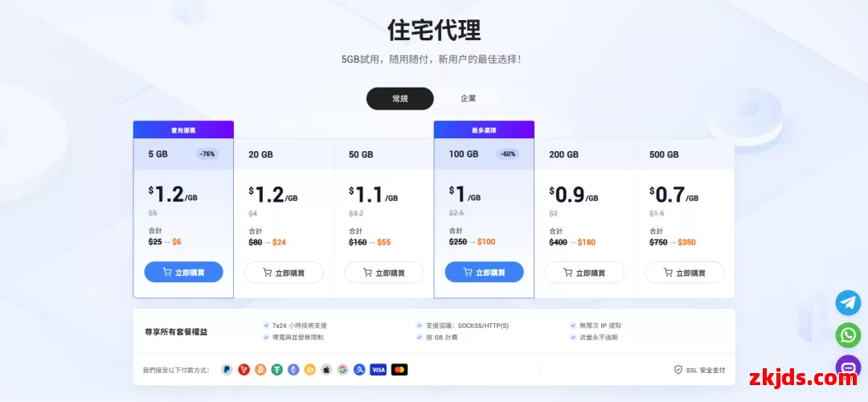Click the check next to 帶寬與並發無限制
This screenshot has width=868, height=402.
(267, 337)
